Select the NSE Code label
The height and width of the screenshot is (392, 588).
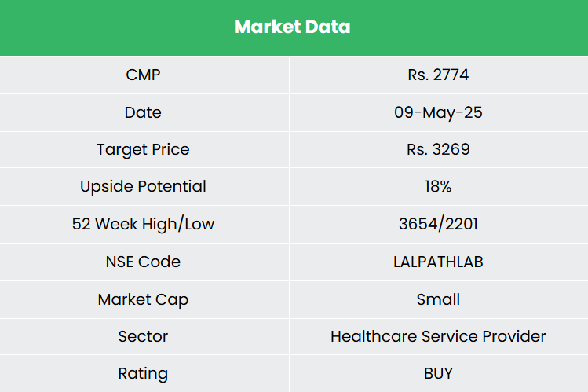coord(143,262)
